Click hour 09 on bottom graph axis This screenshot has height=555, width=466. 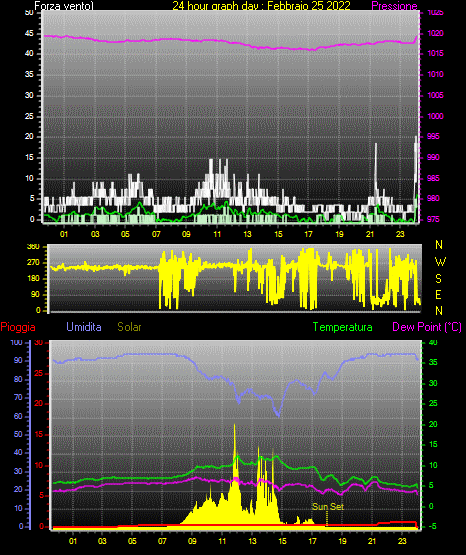click(192, 541)
